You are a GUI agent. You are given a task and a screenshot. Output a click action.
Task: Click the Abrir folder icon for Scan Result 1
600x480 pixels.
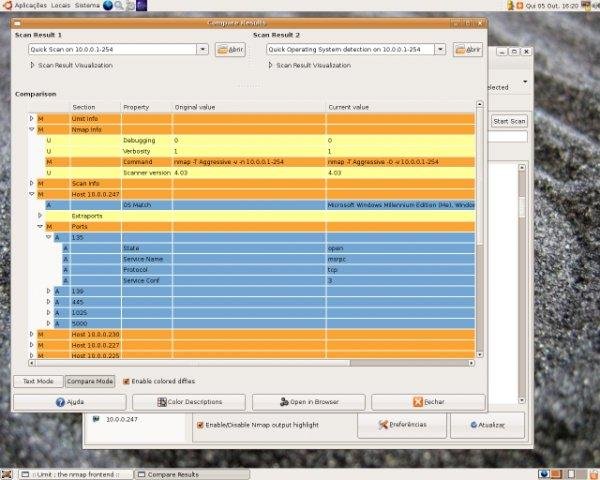222,49
